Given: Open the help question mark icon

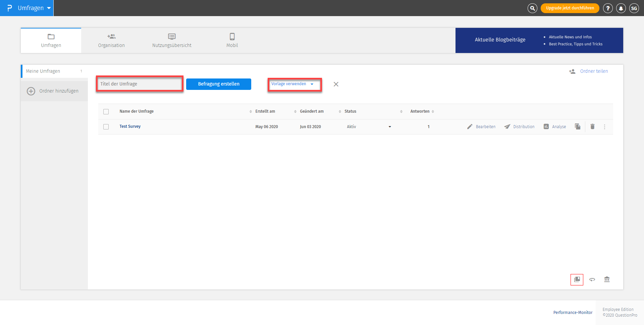Looking at the screenshot, I should 608,8.
